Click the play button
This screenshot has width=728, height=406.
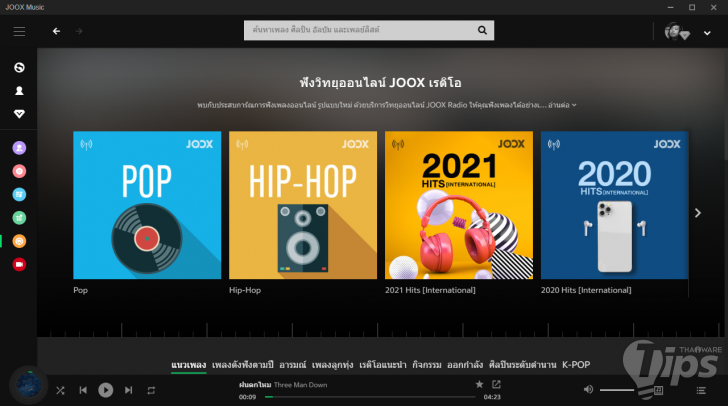point(105,390)
